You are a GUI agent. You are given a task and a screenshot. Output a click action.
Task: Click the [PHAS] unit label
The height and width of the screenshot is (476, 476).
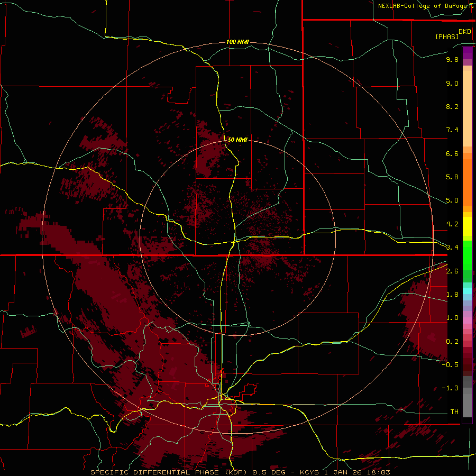click(447, 36)
